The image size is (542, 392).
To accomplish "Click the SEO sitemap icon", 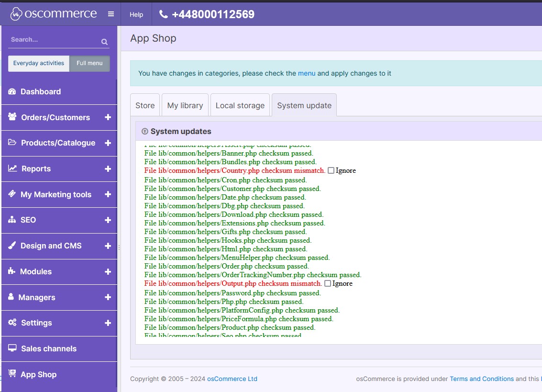I will pyautogui.click(x=12, y=219).
